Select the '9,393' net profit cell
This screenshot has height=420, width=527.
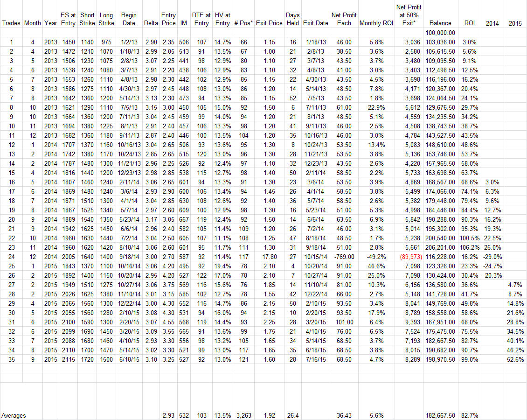click(412, 322)
